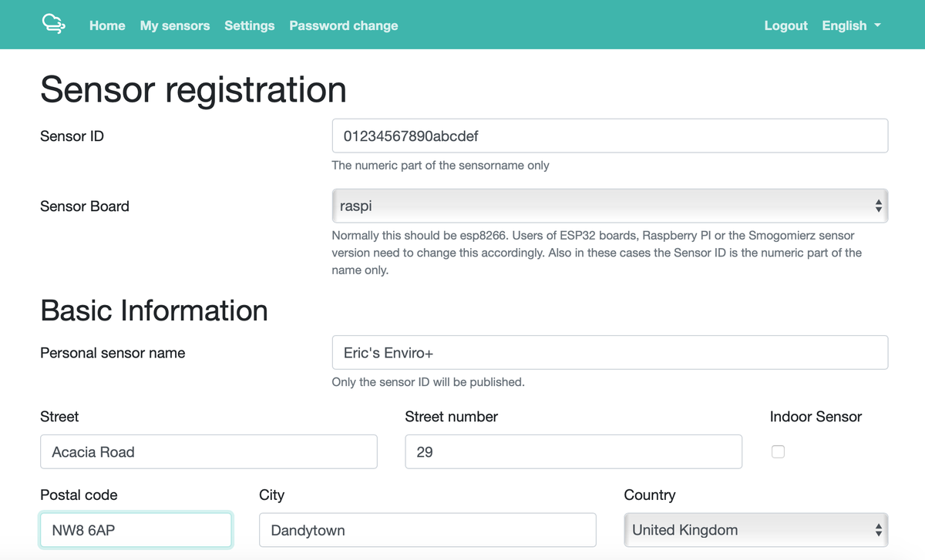The width and height of the screenshot is (925, 560).
Task: Click the 'Sensor Board' field label
Action: (x=85, y=206)
